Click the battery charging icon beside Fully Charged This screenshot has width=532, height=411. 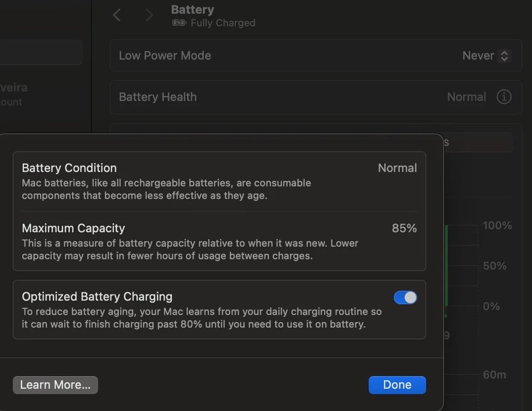[x=179, y=23]
